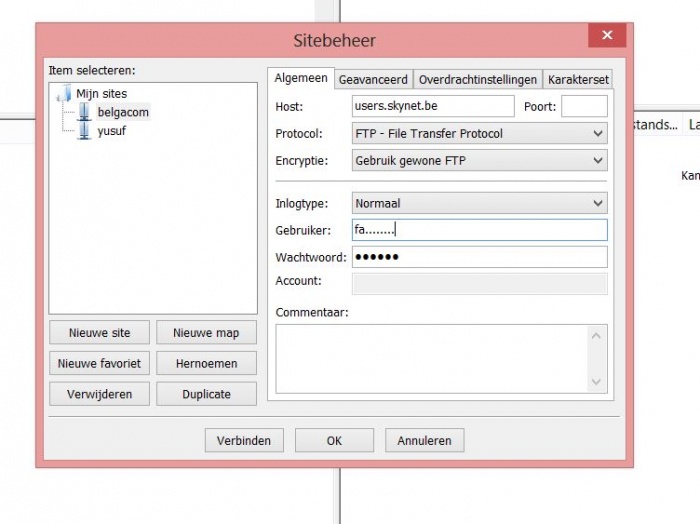Click the Duplicate button
700x524 pixels.
pos(206,394)
